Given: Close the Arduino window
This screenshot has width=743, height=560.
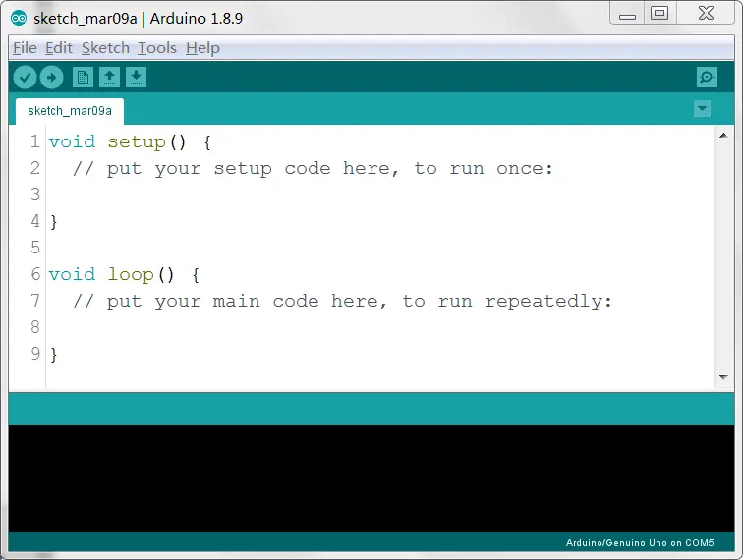Looking at the screenshot, I should [706, 14].
